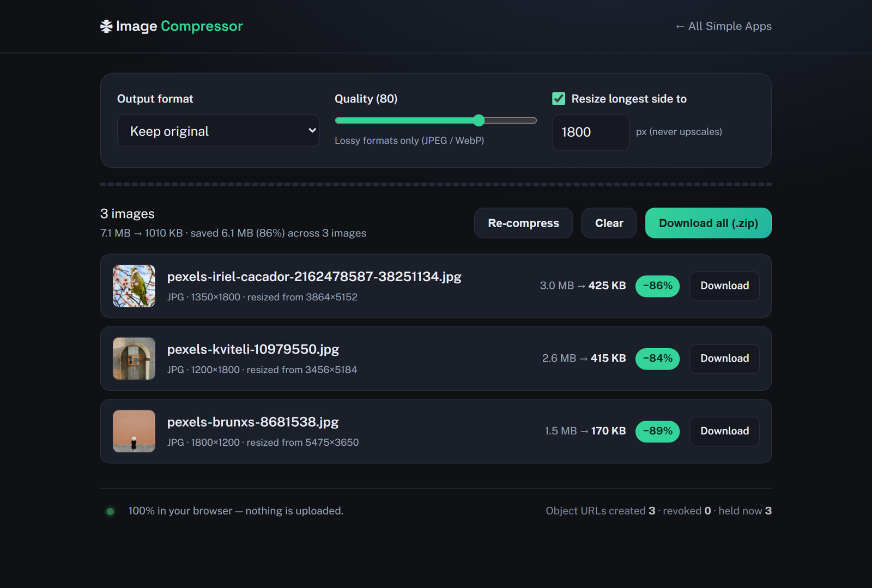Open the All Simple Apps link
This screenshot has height=588, width=872.
point(724,26)
